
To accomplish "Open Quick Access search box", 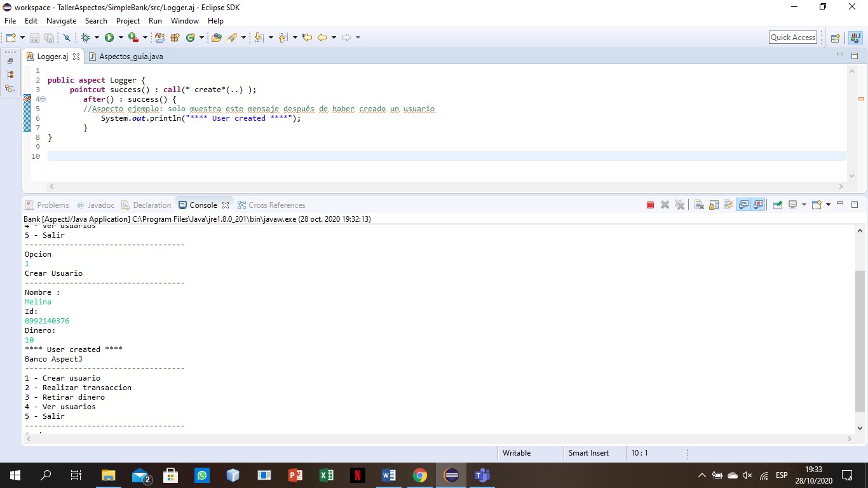I will [x=792, y=37].
